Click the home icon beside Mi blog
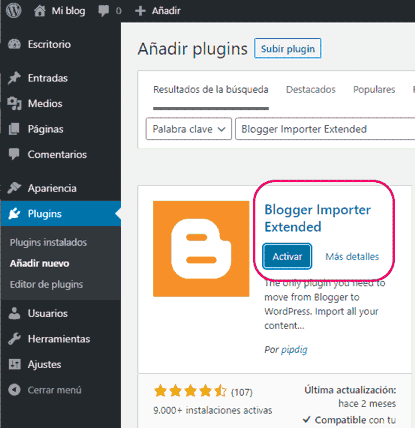The width and height of the screenshot is (415, 428). point(40,11)
